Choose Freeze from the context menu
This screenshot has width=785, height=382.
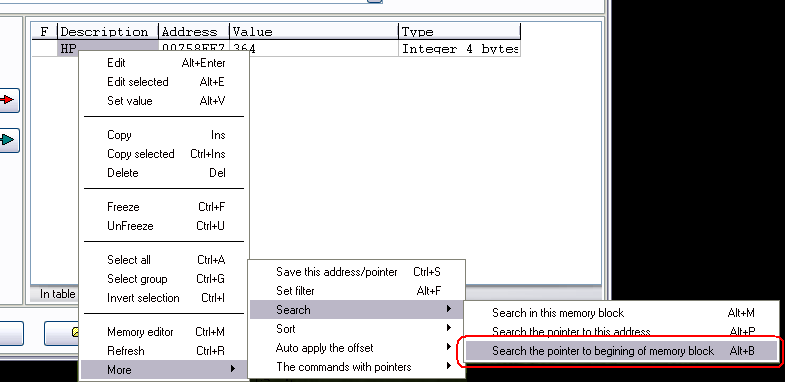(164, 207)
